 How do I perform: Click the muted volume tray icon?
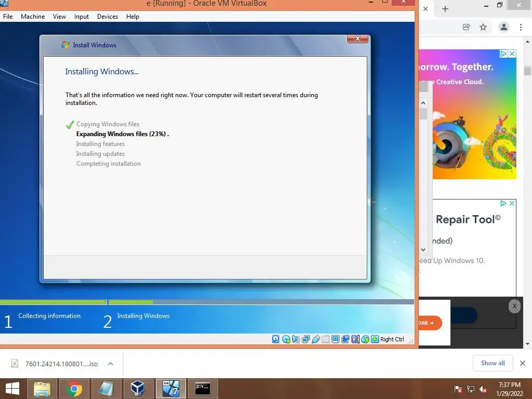click(x=483, y=389)
